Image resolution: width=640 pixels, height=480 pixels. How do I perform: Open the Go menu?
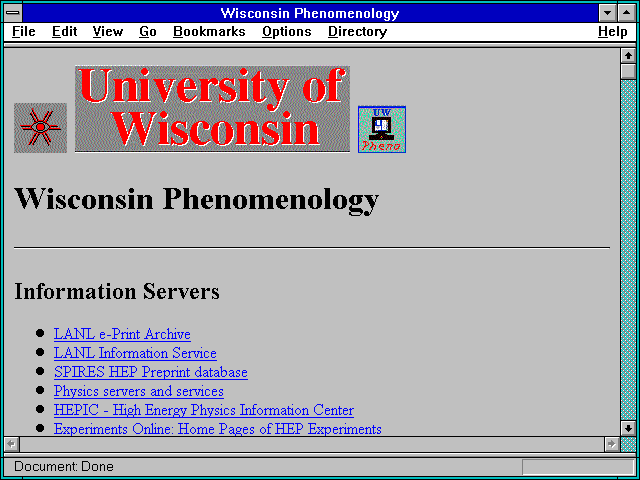pos(148,31)
